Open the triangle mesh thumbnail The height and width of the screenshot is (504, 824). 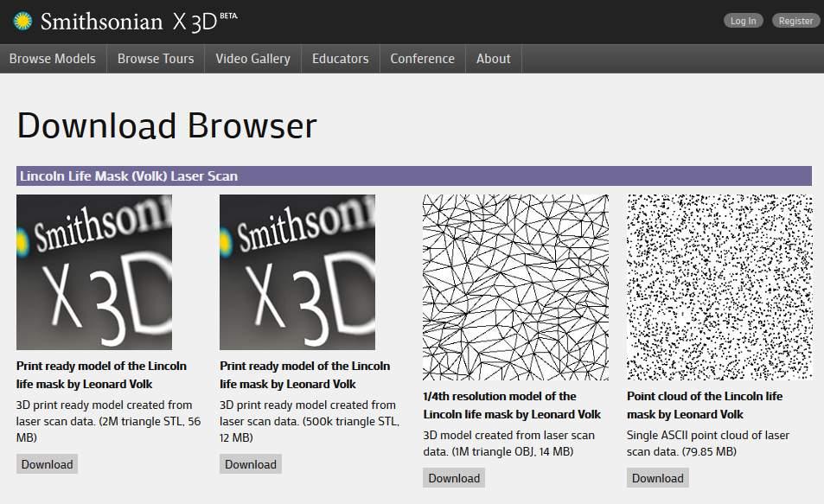pos(515,288)
